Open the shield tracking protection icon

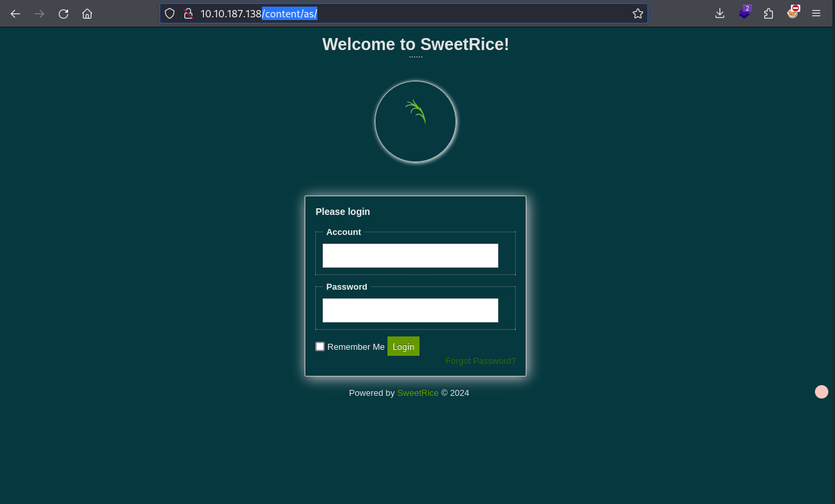pyautogui.click(x=170, y=13)
